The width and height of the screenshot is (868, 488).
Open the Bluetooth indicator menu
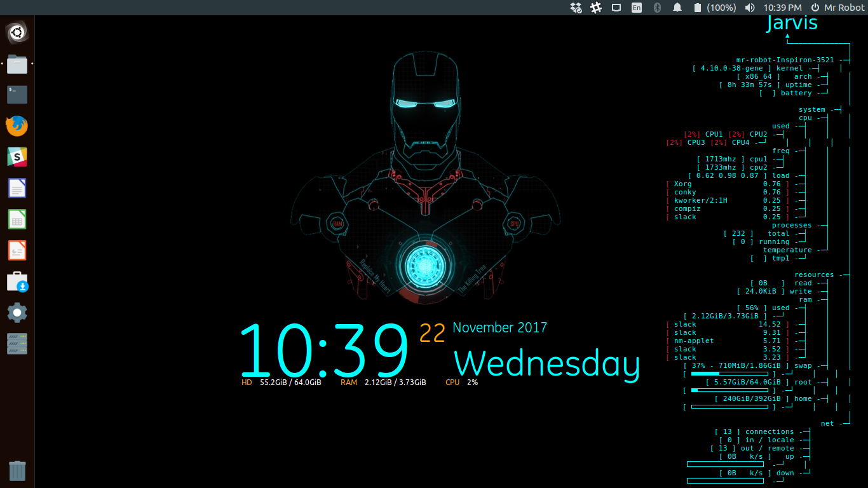[658, 8]
